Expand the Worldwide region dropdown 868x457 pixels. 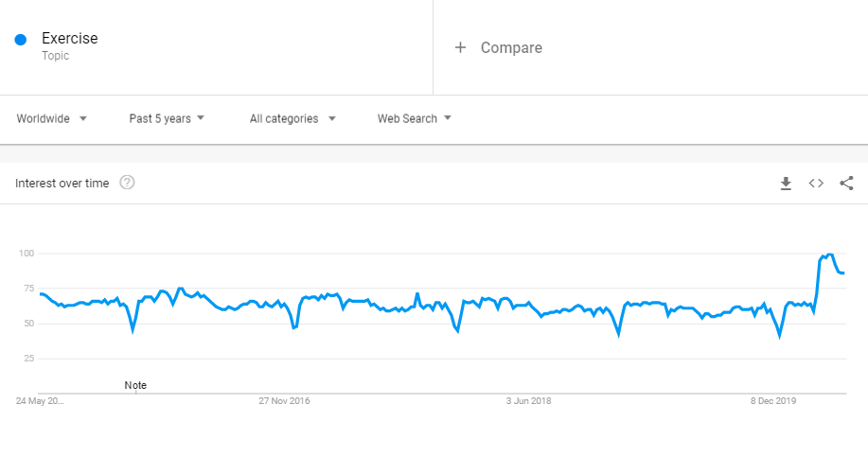click(x=52, y=119)
